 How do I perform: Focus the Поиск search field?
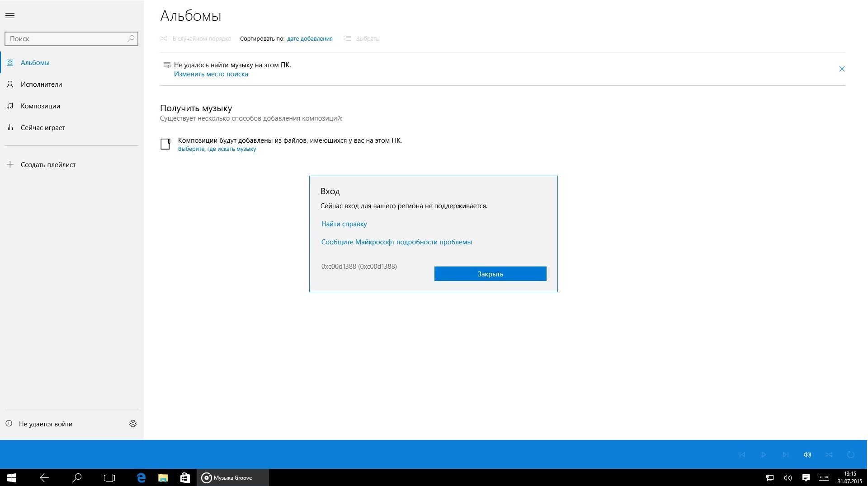(x=71, y=39)
